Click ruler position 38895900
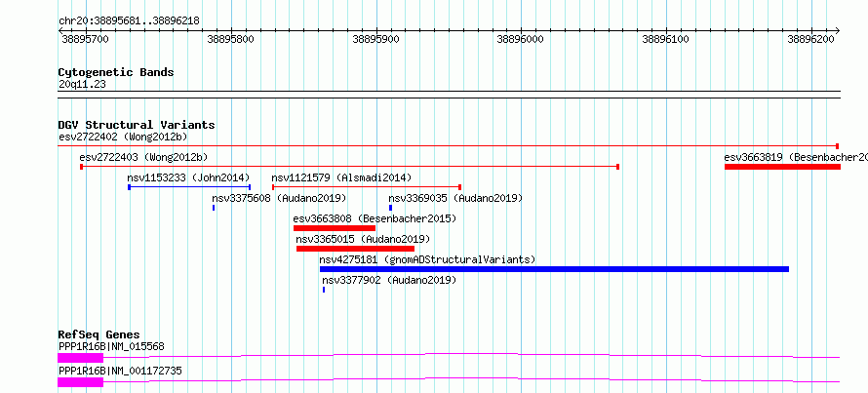 tap(375, 39)
